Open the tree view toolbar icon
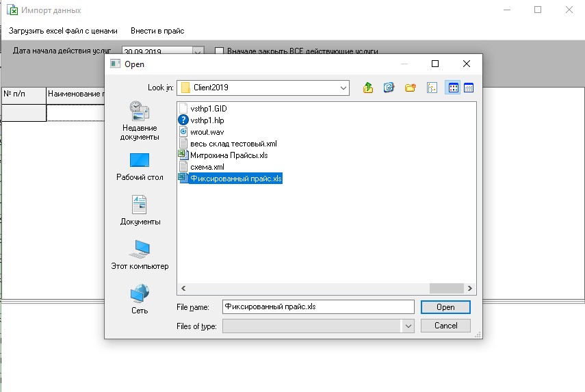The height and width of the screenshot is (392, 585). point(432,88)
